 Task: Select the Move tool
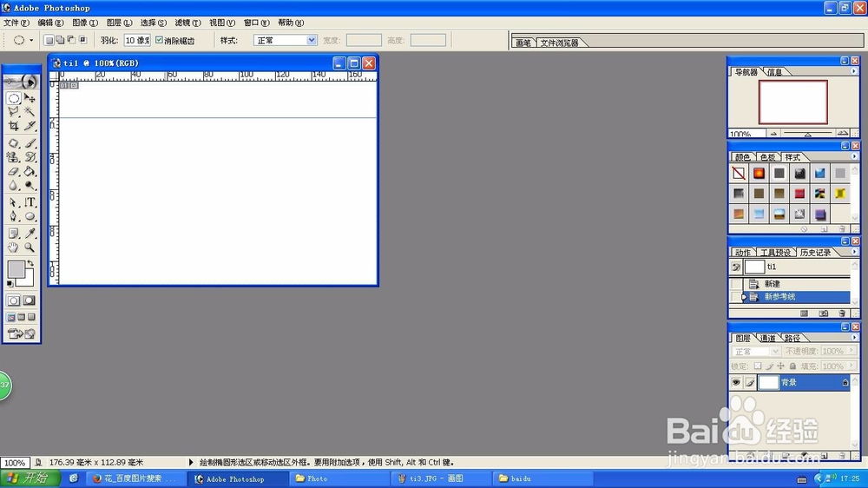[x=30, y=99]
